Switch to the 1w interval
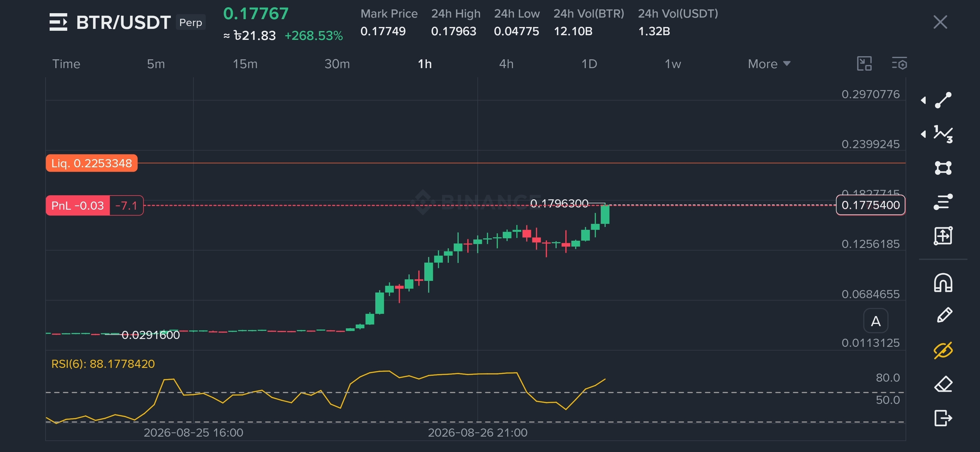Screen dimensions: 980x452 pos(672,64)
